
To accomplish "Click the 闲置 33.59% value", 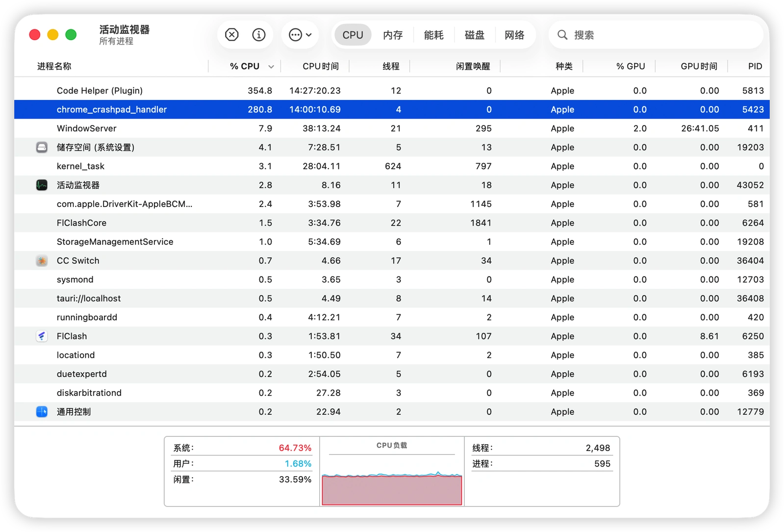I will coord(295,479).
